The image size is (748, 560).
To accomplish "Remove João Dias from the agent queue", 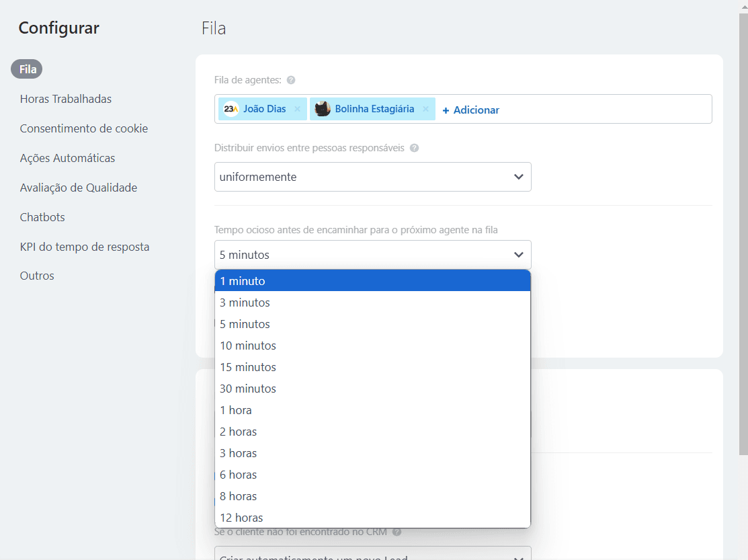I will [x=297, y=109].
